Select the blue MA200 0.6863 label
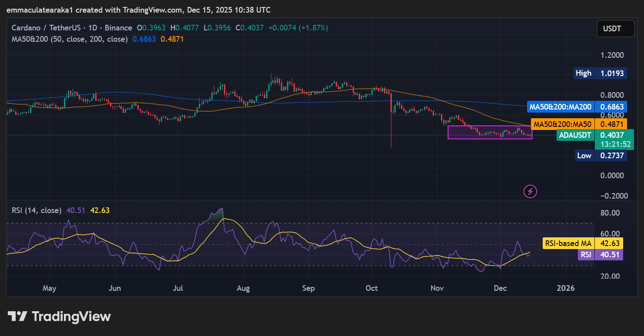This screenshot has width=644, height=336. [x=576, y=106]
